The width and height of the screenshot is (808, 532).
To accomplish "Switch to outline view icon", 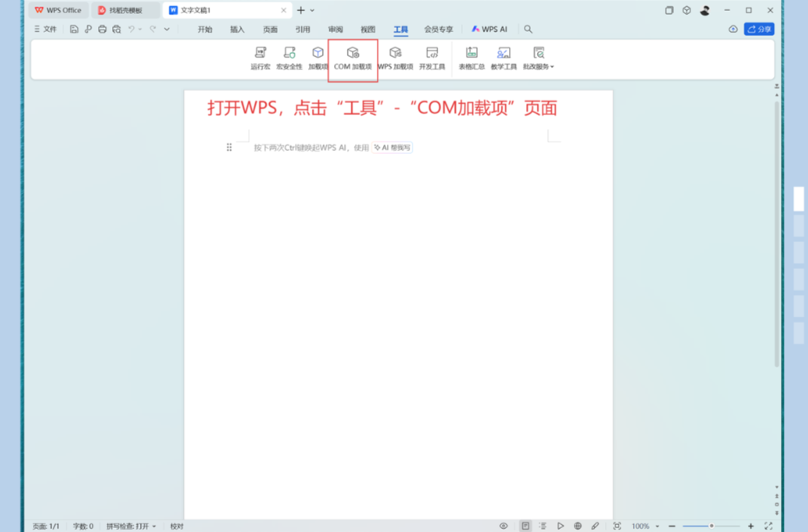I will click(543, 526).
